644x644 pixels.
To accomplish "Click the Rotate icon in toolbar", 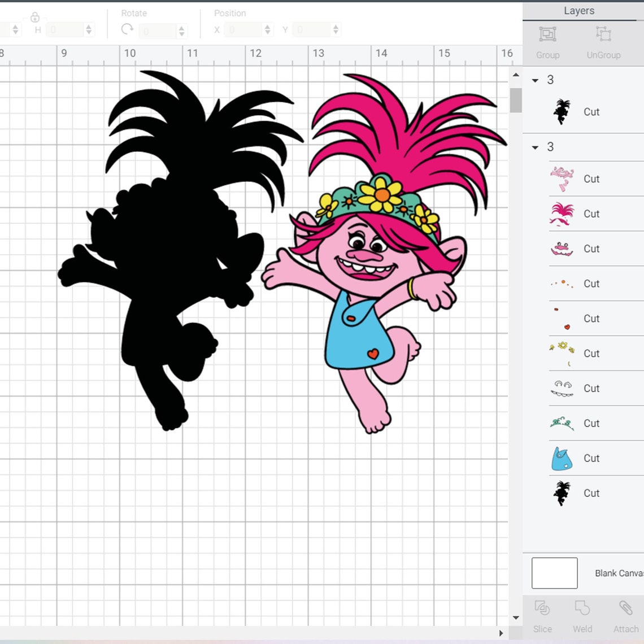I will point(127,29).
